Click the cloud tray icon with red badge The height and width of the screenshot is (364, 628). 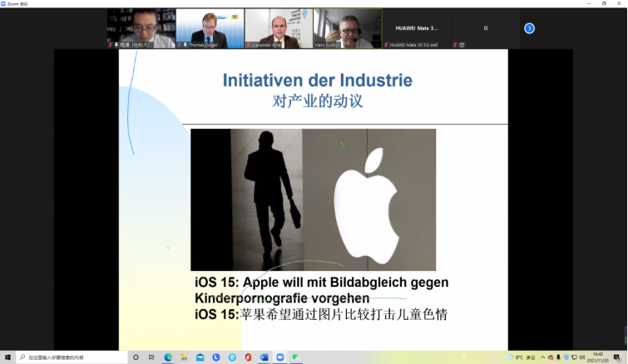click(551, 357)
